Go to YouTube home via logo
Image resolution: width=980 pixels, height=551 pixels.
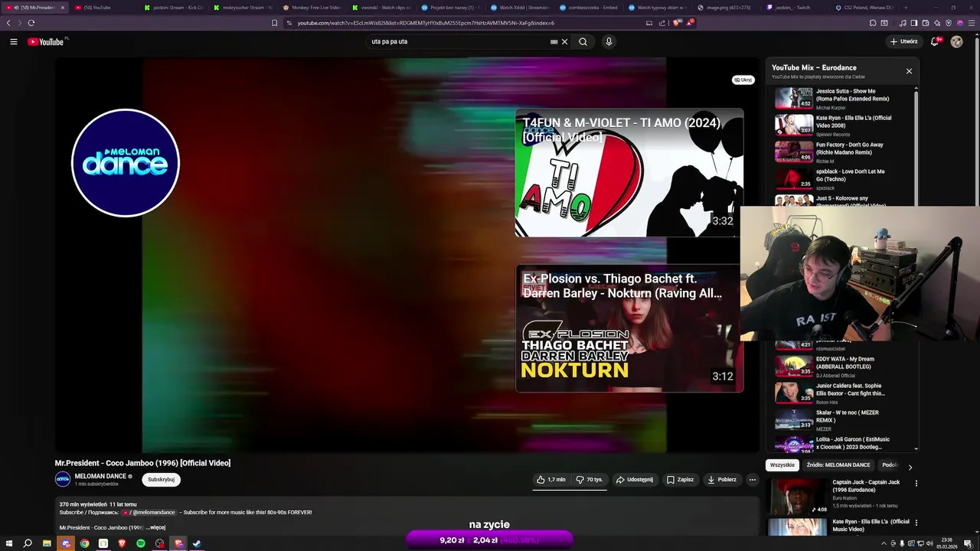coord(47,41)
